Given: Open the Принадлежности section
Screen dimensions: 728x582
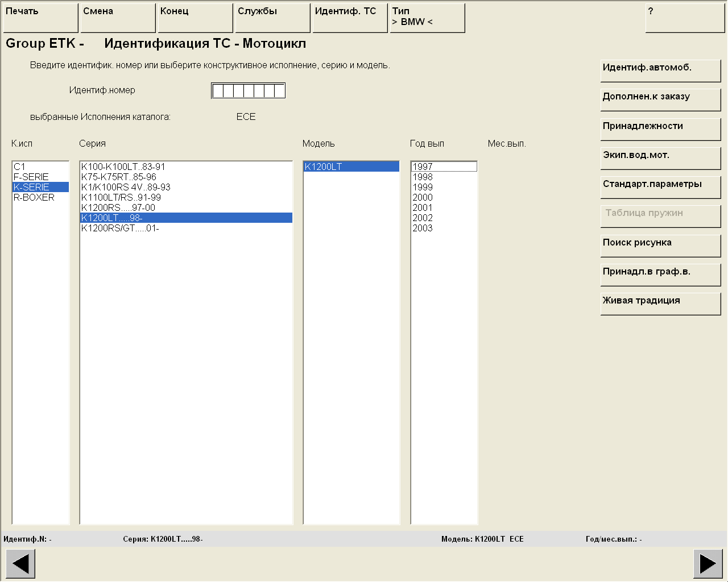Looking at the screenshot, I should point(660,130).
